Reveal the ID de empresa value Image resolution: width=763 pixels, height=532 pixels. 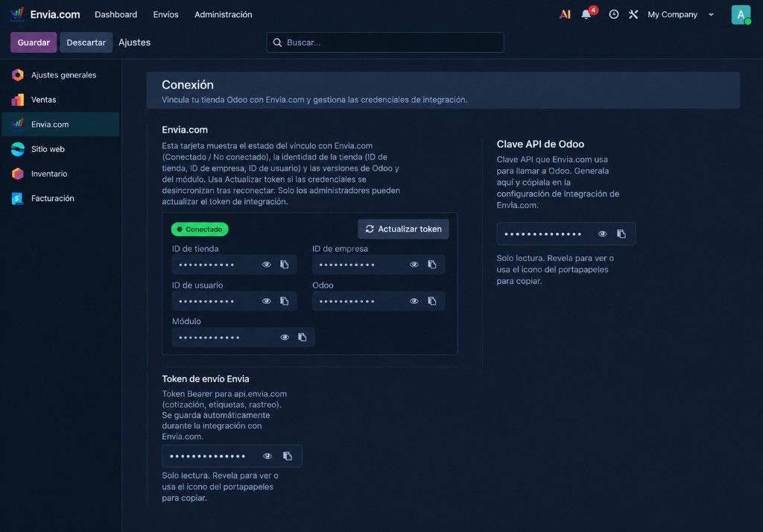click(x=414, y=265)
